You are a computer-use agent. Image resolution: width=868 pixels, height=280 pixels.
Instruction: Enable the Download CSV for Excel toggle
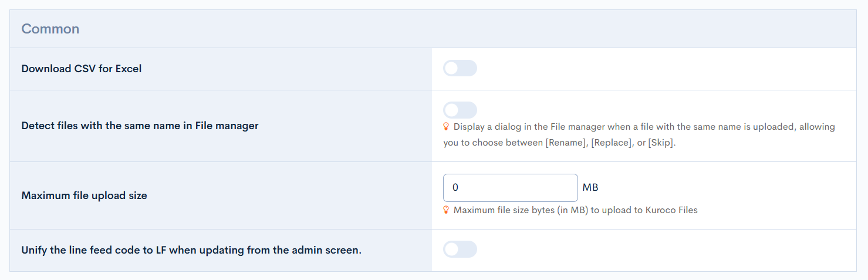(x=460, y=68)
